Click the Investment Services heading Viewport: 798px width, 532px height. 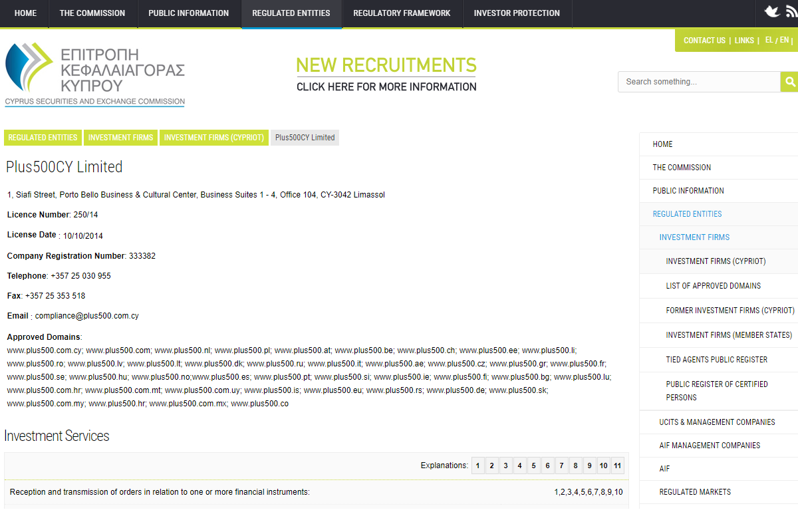(57, 436)
